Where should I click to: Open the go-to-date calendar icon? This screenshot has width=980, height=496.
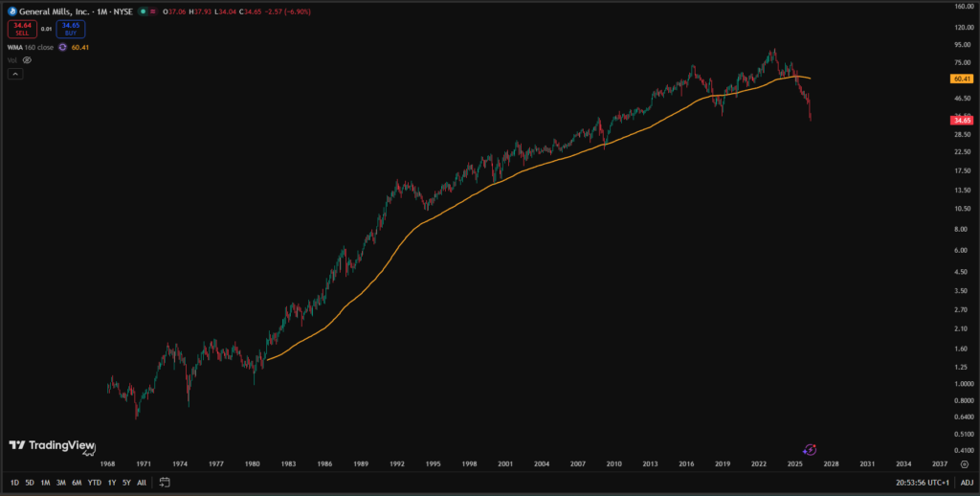pos(165,483)
